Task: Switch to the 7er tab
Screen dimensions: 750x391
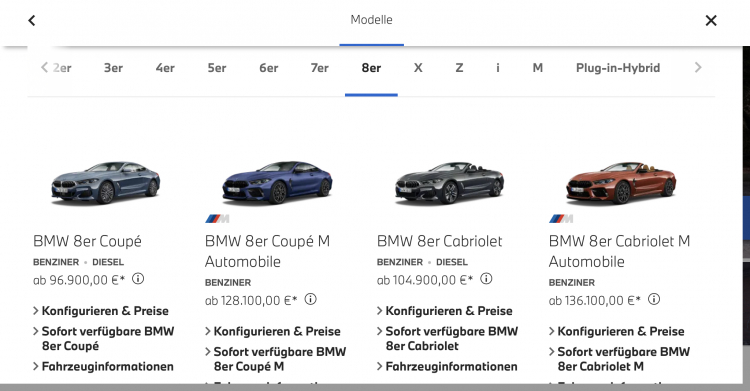Action: coord(320,68)
